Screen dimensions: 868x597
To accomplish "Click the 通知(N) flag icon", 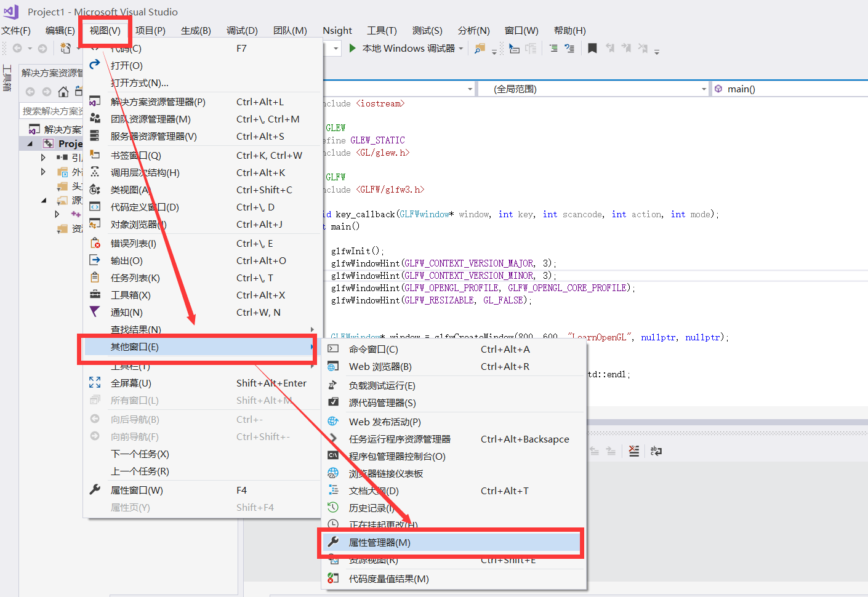I will (x=95, y=311).
